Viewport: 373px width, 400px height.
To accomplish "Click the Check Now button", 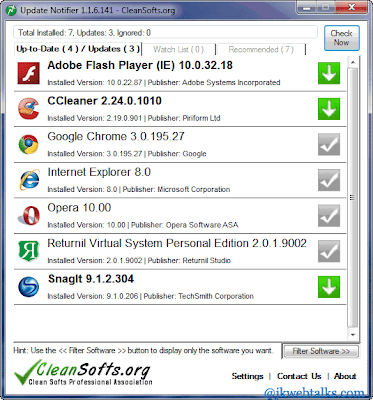I will 342,38.
